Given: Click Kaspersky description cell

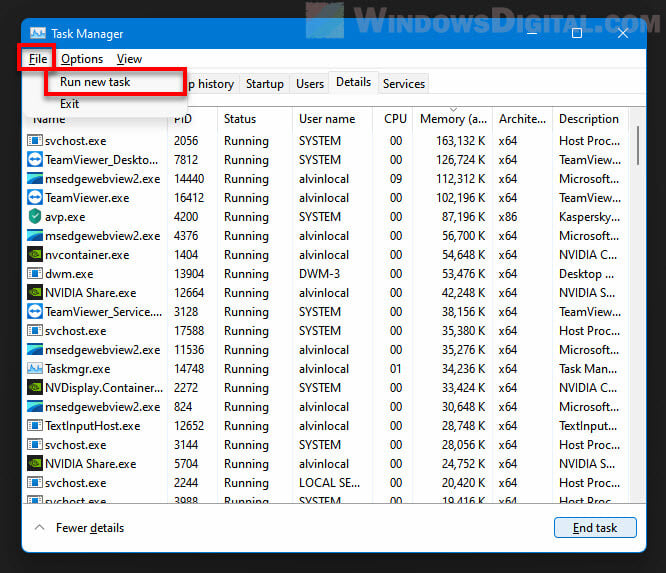Looking at the screenshot, I should 589,217.
